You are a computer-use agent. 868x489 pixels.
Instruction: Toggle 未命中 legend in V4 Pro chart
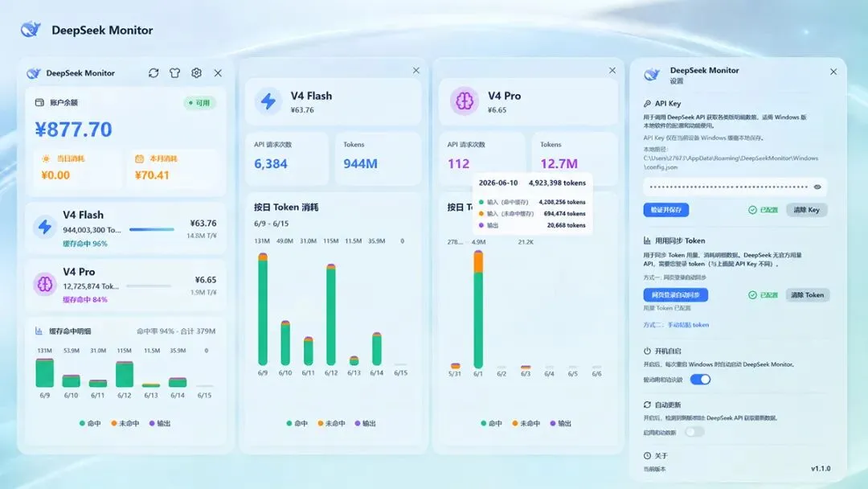(526, 423)
